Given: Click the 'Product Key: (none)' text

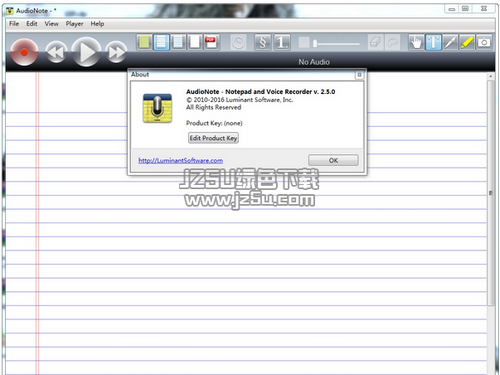Looking at the screenshot, I should click(214, 123).
